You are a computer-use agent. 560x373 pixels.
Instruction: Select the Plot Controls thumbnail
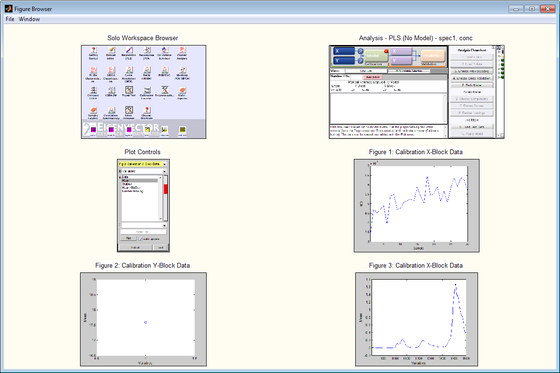pos(144,205)
